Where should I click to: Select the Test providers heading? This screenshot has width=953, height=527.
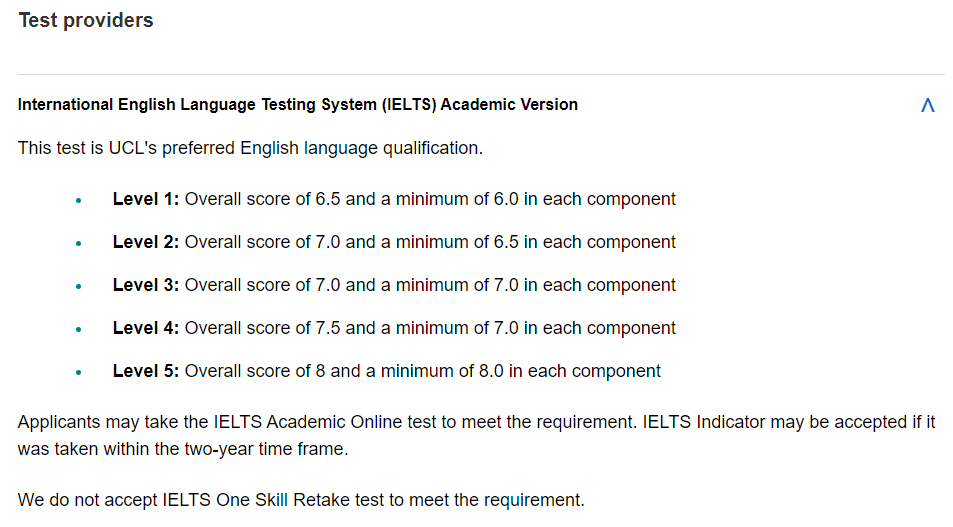tap(86, 20)
